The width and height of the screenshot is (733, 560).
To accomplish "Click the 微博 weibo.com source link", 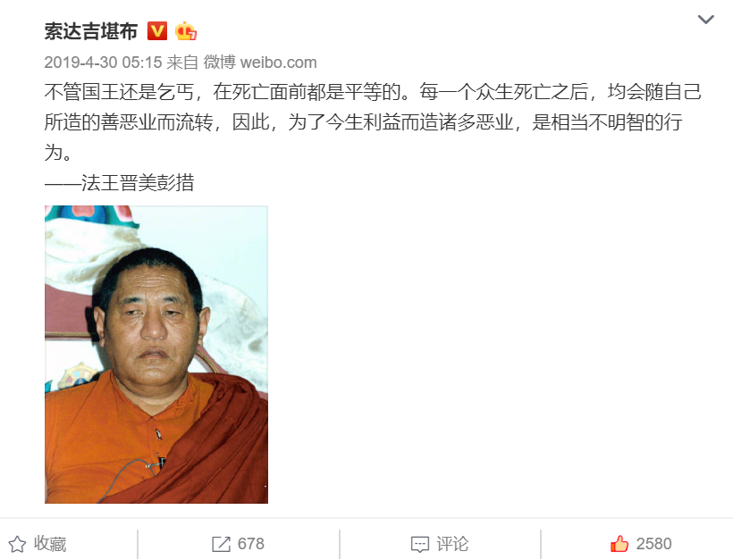I will pos(260,63).
